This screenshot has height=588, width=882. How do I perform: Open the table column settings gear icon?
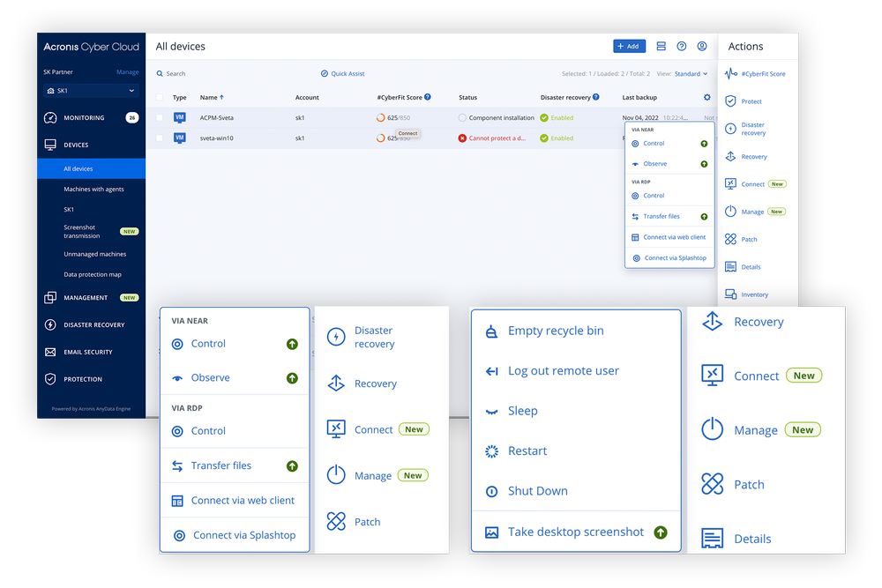pos(707,97)
